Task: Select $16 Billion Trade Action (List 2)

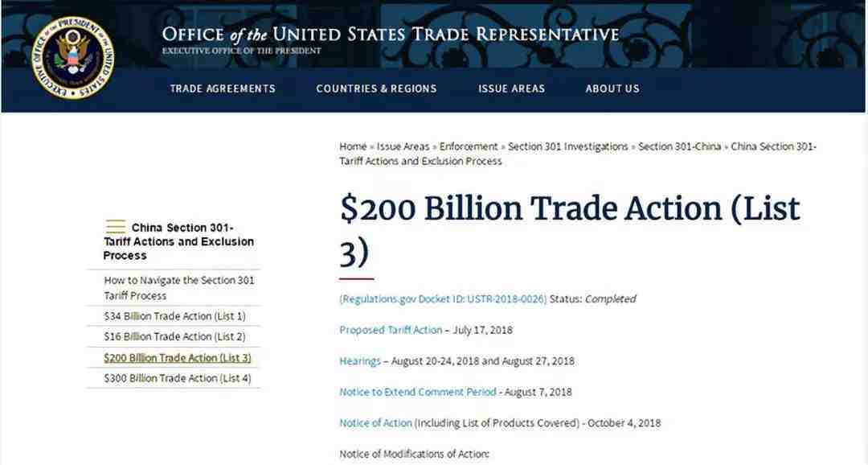Action: [x=174, y=336]
